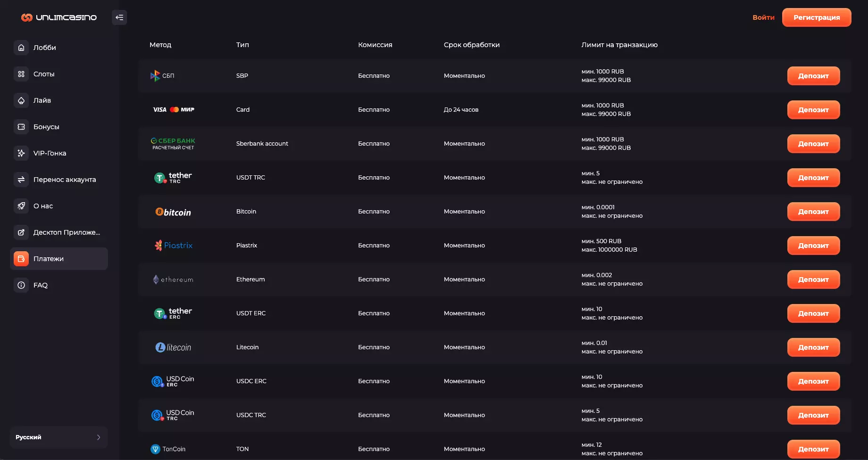
Task: Click the Live spade icon
Action: coord(21,100)
